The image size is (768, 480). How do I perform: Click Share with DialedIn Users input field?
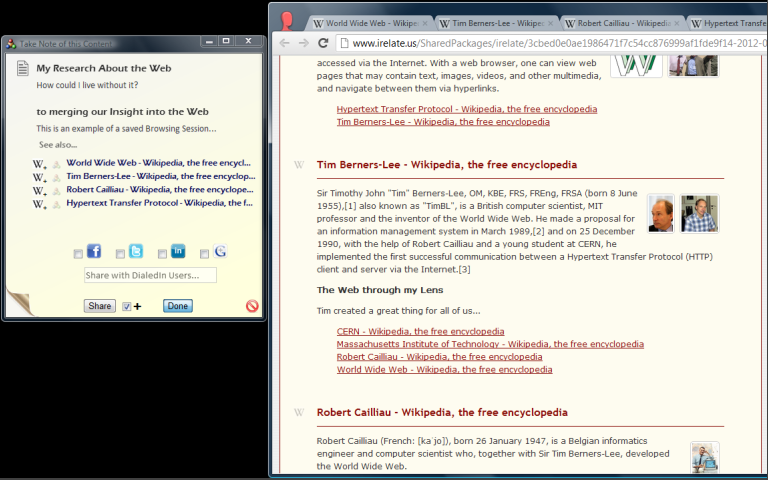pos(150,275)
